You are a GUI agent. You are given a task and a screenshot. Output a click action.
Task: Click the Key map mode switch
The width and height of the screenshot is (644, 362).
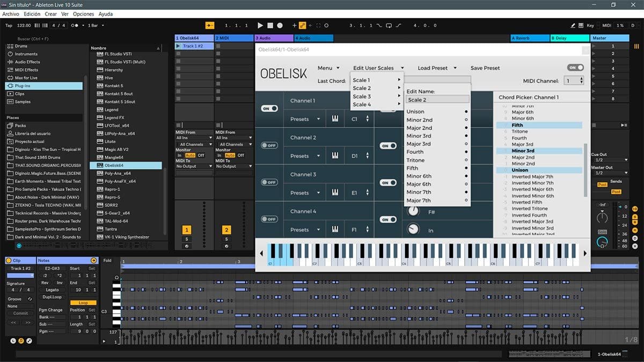pos(590,25)
